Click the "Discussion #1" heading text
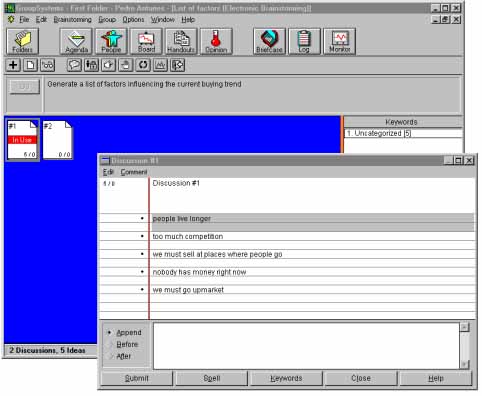Image resolution: width=482 pixels, height=396 pixels. point(176,183)
